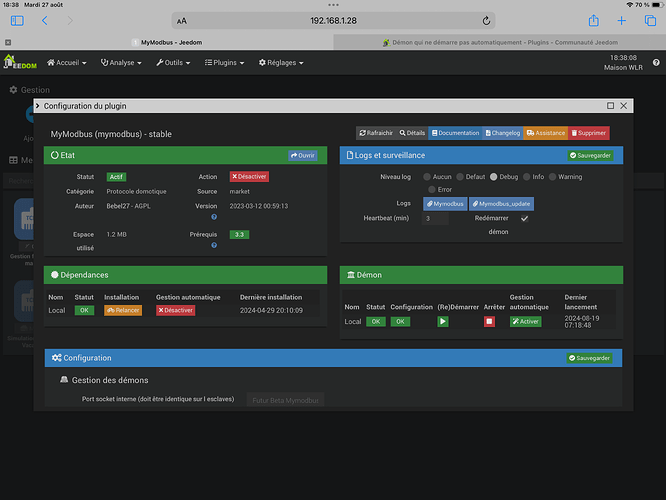The height and width of the screenshot is (500, 666).
Task: Go back using Safari's back arrow
Action: pos(45,20)
